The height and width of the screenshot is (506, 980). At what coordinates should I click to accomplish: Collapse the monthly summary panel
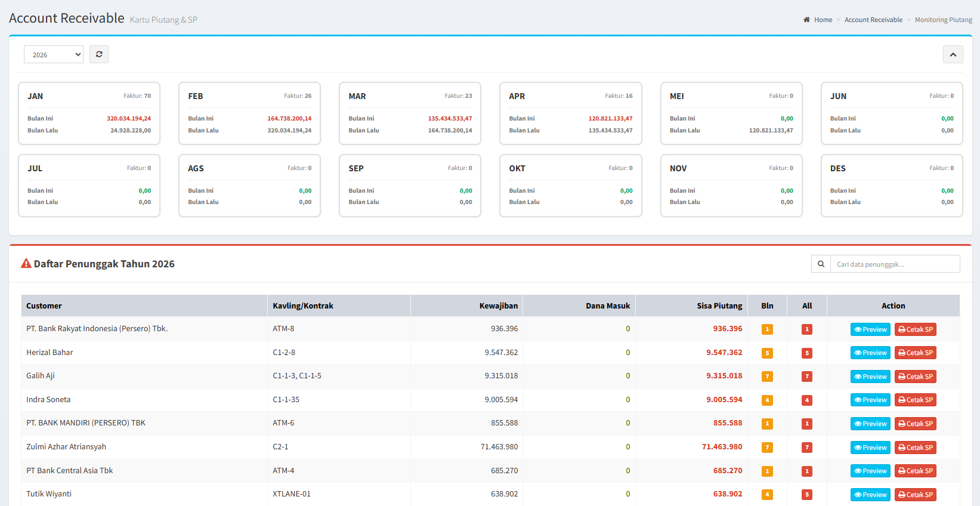click(953, 54)
